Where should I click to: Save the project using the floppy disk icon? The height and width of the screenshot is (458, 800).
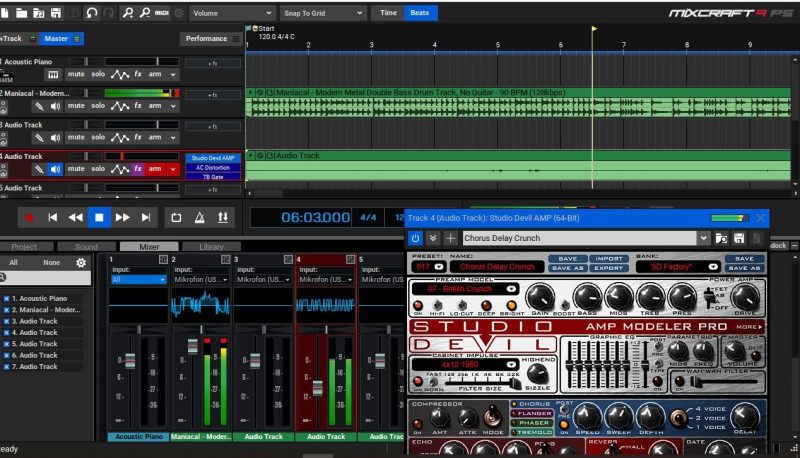tap(56, 13)
